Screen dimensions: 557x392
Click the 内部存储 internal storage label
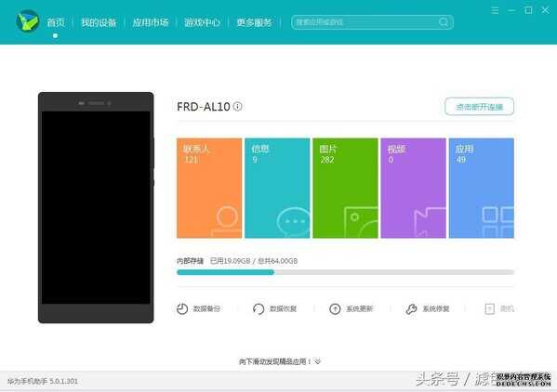click(190, 261)
